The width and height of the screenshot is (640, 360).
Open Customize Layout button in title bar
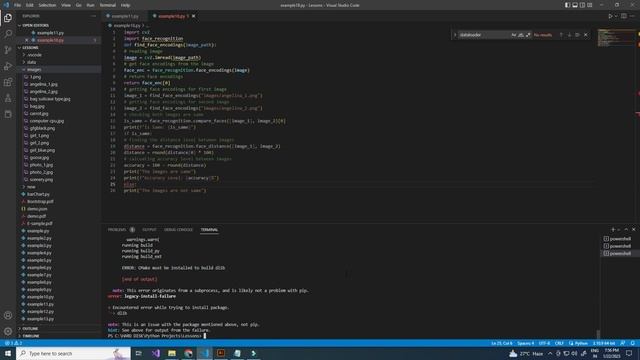point(589,5)
